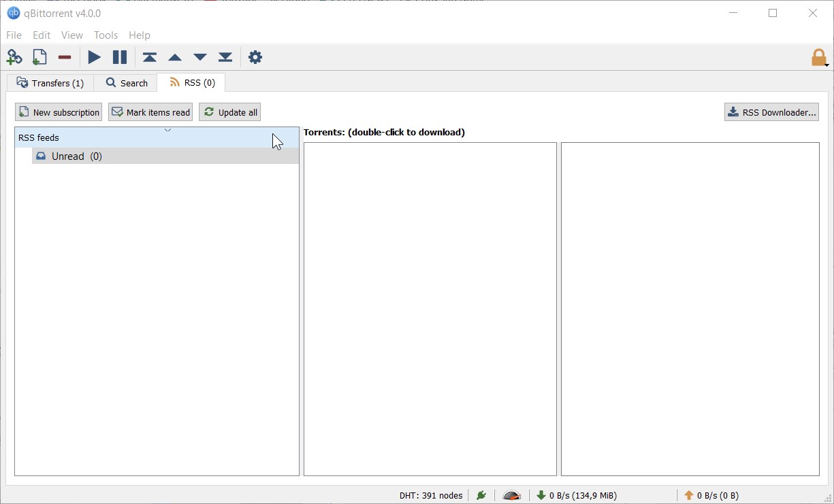Viewport: 834px width, 504px height.
Task: Toggle alternative speed limits speedometer icon
Action: tap(511, 496)
